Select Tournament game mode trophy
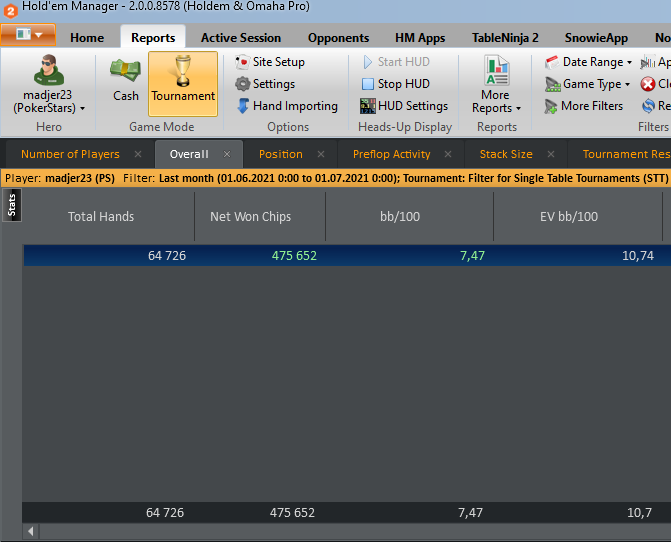This screenshot has height=542, width=671. click(183, 71)
